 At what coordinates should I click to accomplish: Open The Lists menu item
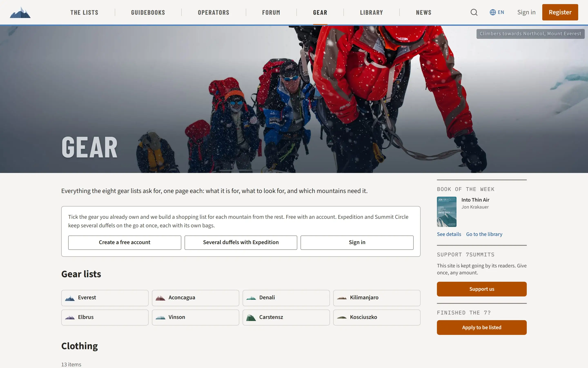coord(84,12)
